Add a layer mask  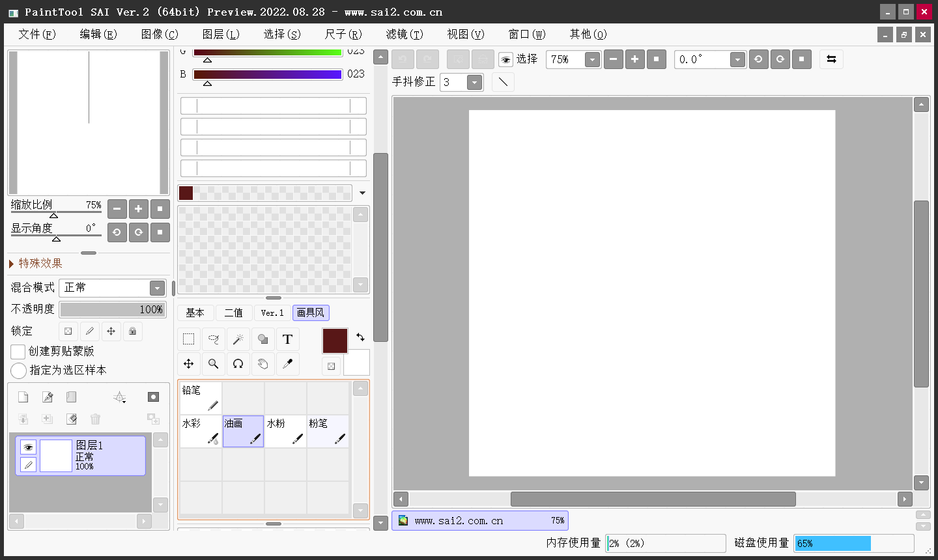(153, 397)
